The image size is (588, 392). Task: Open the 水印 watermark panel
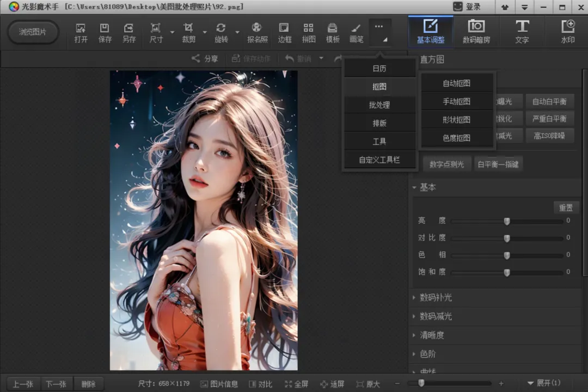coord(568,32)
